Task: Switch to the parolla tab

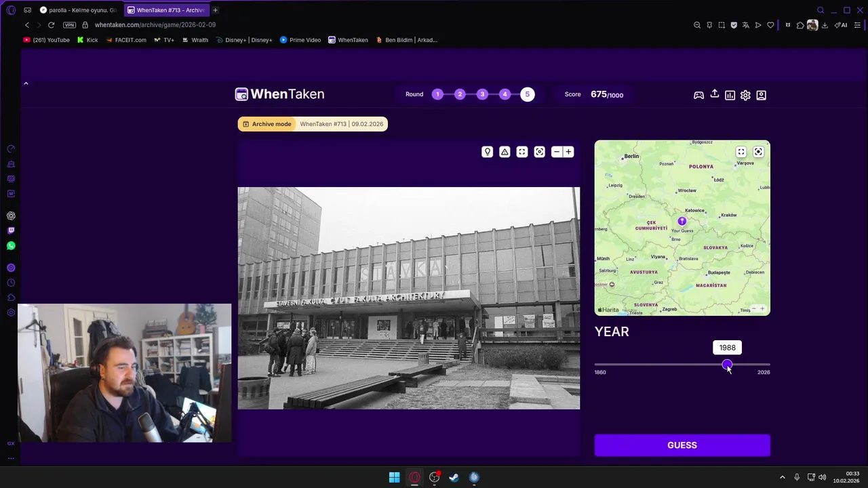Action: click(79, 10)
